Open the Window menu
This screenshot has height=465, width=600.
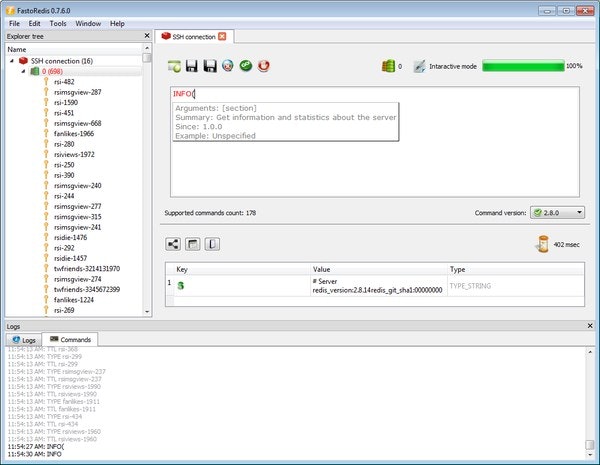[88, 23]
